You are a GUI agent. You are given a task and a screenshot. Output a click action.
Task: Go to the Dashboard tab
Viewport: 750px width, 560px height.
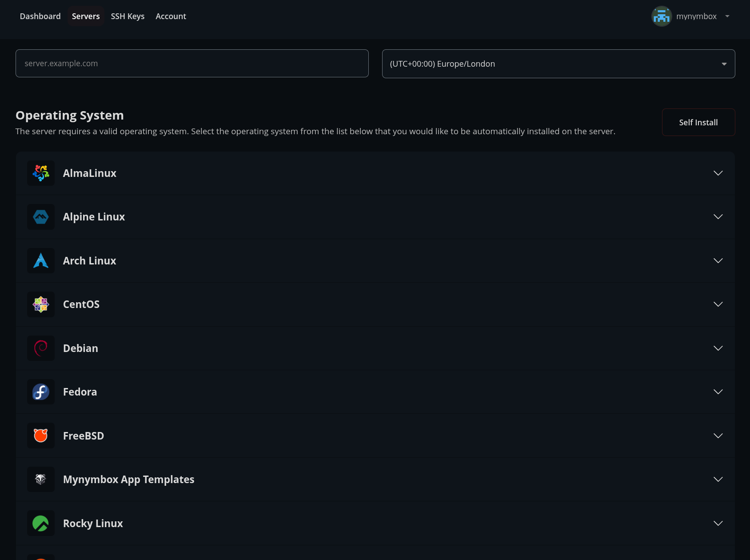[40, 16]
